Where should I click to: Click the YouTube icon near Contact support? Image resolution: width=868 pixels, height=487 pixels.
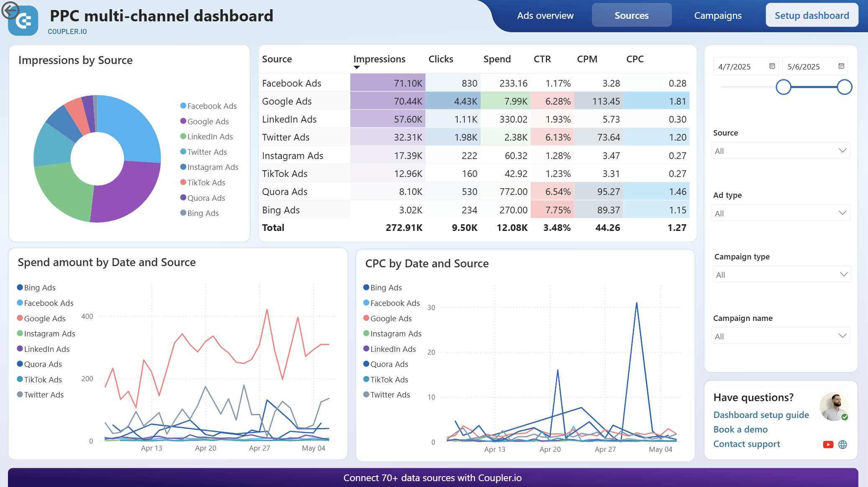tap(828, 444)
